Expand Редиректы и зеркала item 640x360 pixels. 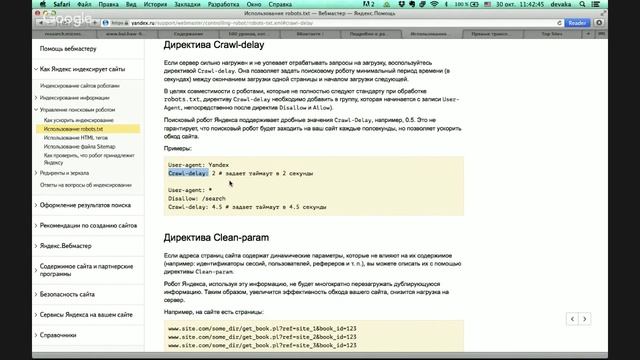tap(36, 173)
